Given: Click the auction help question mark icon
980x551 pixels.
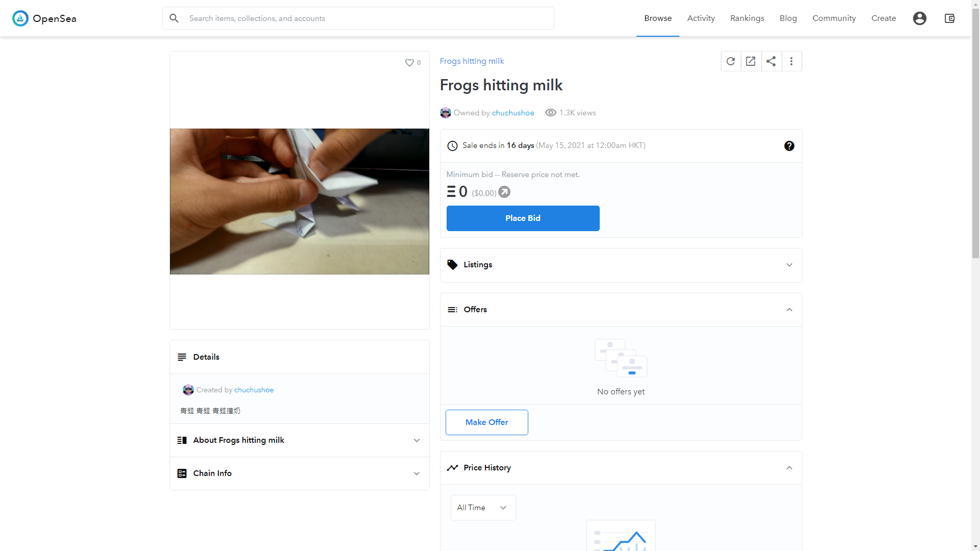Looking at the screenshot, I should click(x=789, y=146).
